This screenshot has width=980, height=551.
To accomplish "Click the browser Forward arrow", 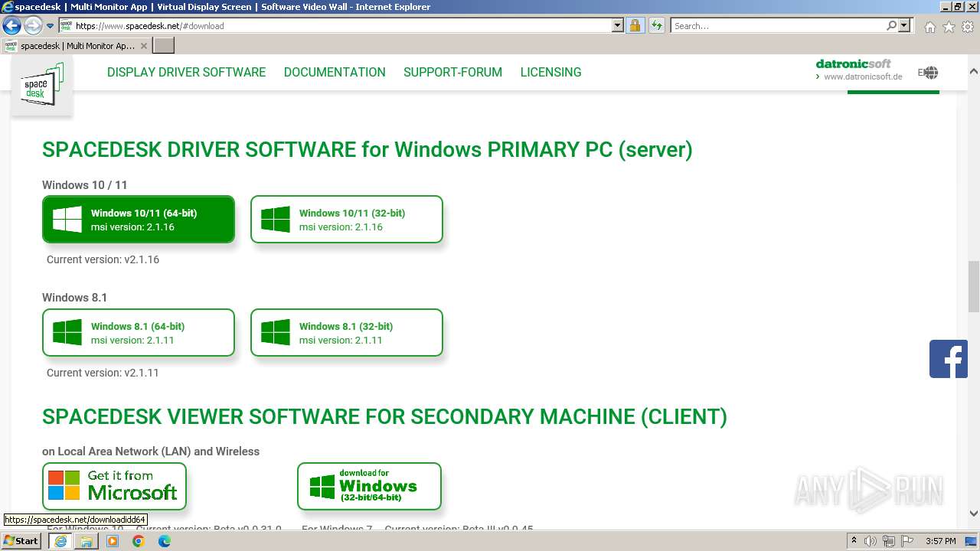I will 32,25.
